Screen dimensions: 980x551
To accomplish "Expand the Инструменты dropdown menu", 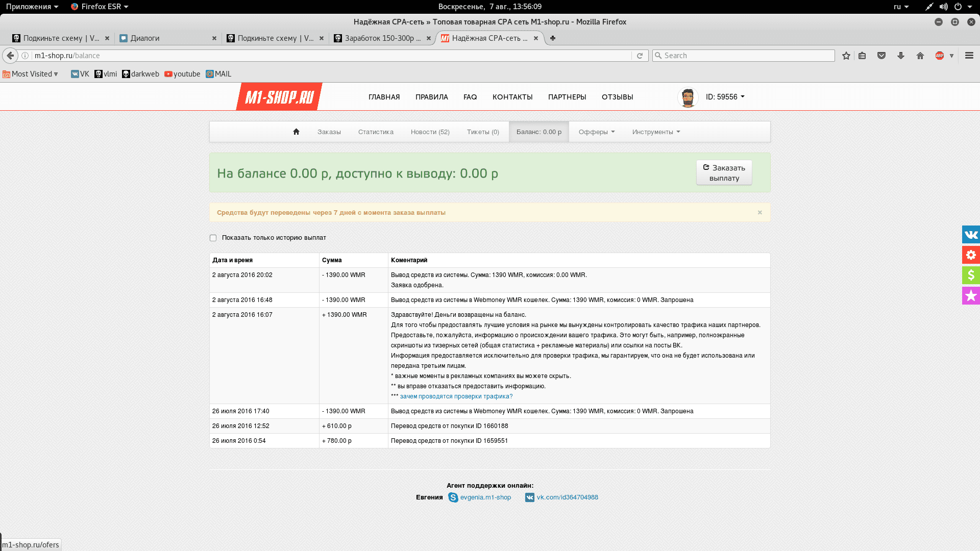I will click(656, 132).
